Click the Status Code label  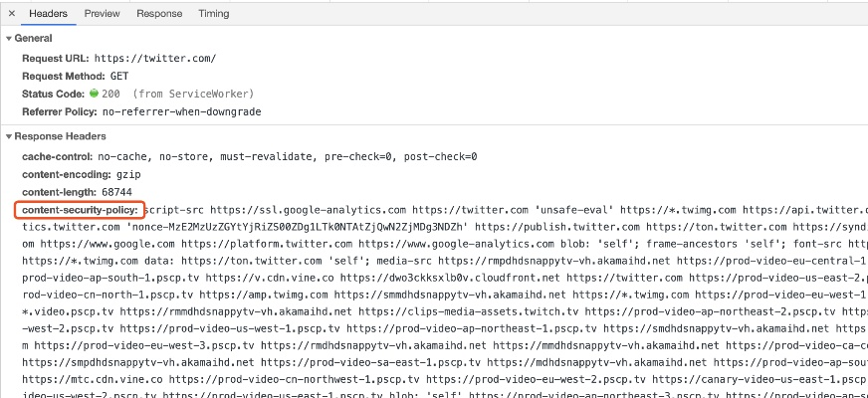(x=54, y=94)
